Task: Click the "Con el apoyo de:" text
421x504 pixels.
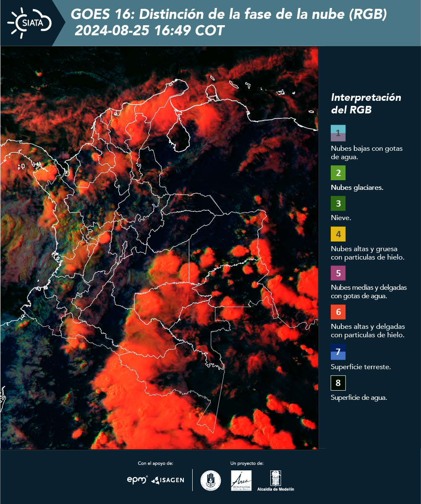Action: pyautogui.click(x=155, y=463)
